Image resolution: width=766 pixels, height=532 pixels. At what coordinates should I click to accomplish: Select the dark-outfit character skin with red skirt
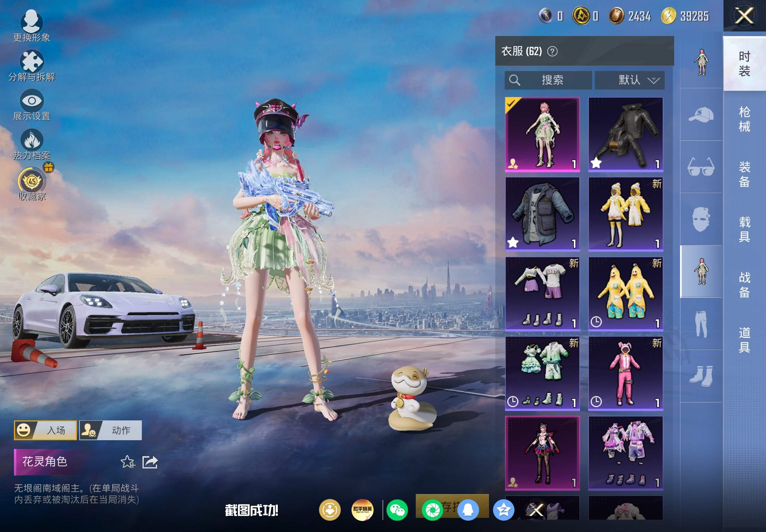[x=543, y=453]
